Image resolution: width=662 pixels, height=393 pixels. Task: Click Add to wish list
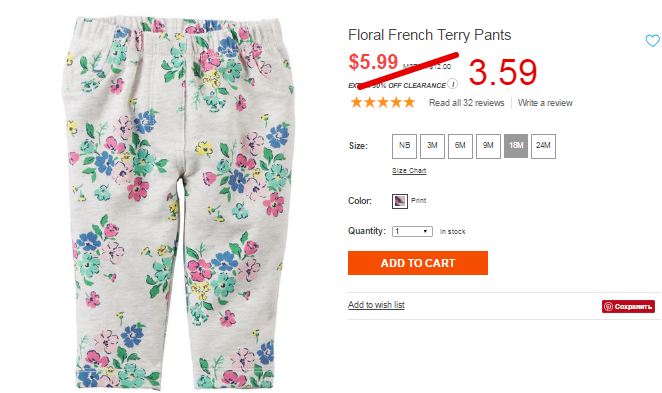point(376,305)
